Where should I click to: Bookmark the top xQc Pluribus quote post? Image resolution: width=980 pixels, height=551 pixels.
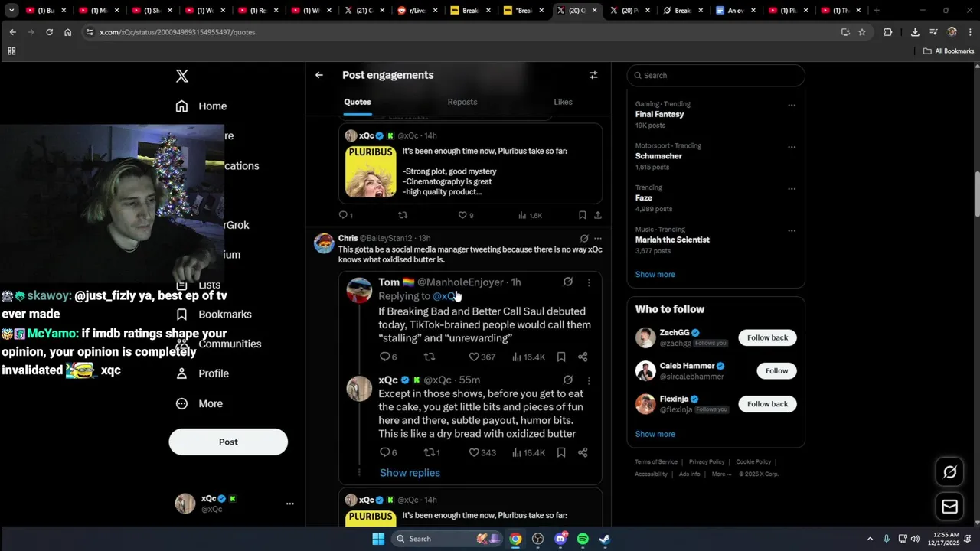[x=583, y=215]
